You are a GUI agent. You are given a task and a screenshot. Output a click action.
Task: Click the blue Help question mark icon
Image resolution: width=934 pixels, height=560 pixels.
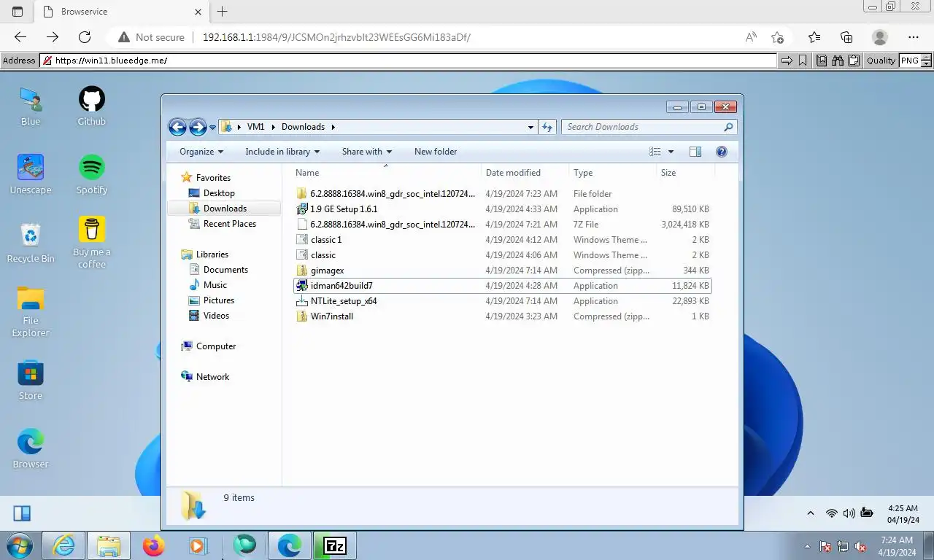(x=722, y=152)
